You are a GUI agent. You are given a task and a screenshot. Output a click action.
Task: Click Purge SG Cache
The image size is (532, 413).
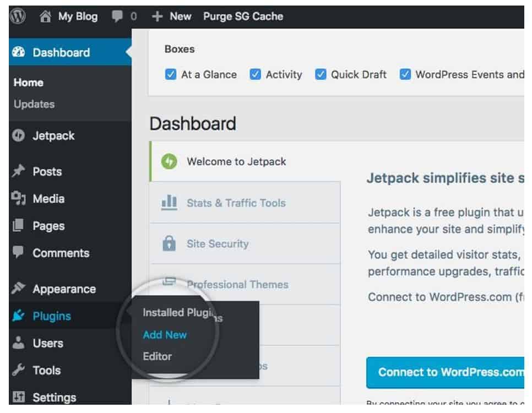coord(243,17)
